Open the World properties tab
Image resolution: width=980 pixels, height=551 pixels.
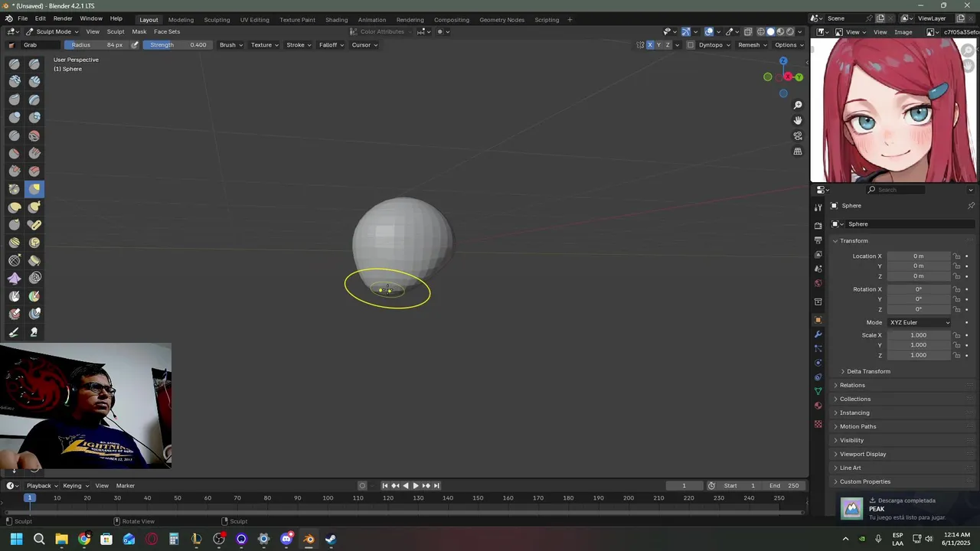[818, 283]
